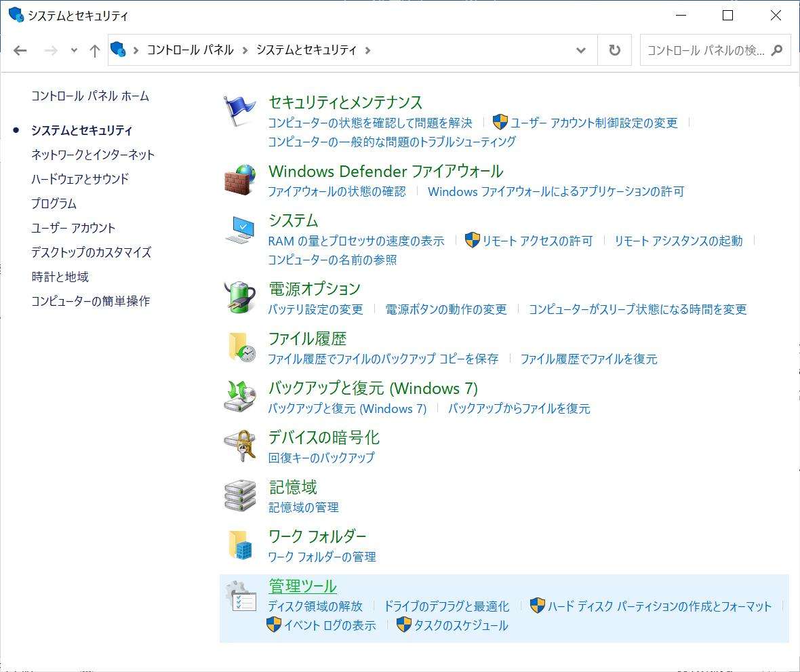Open 記憶域 heading link
This screenshot has width=800, height=672.
tap(293, 487)
